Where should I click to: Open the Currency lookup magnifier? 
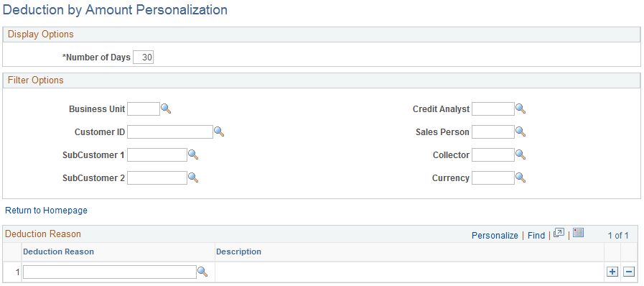click(x=521, y=178)
